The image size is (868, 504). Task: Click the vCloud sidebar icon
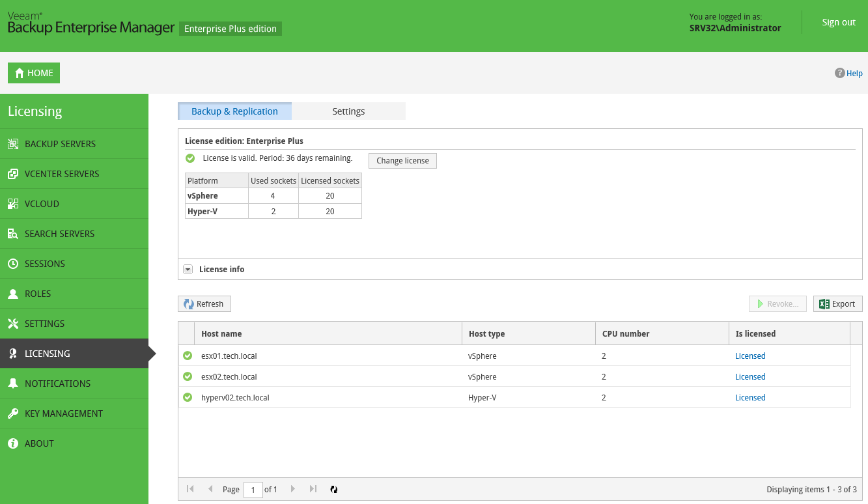click(x=12, y=204)
